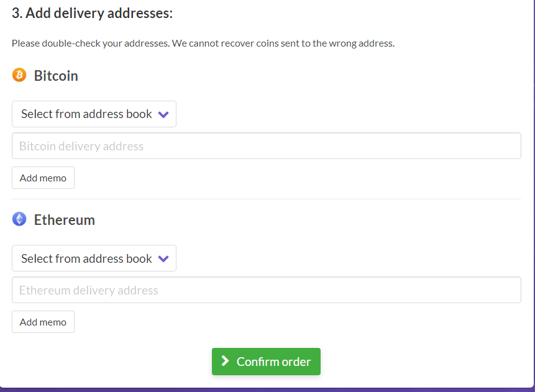Viewport: 535px width, 392px height.
Task: Expand the Bitcoin saved addresses list
Action: [x=93, y=114]
